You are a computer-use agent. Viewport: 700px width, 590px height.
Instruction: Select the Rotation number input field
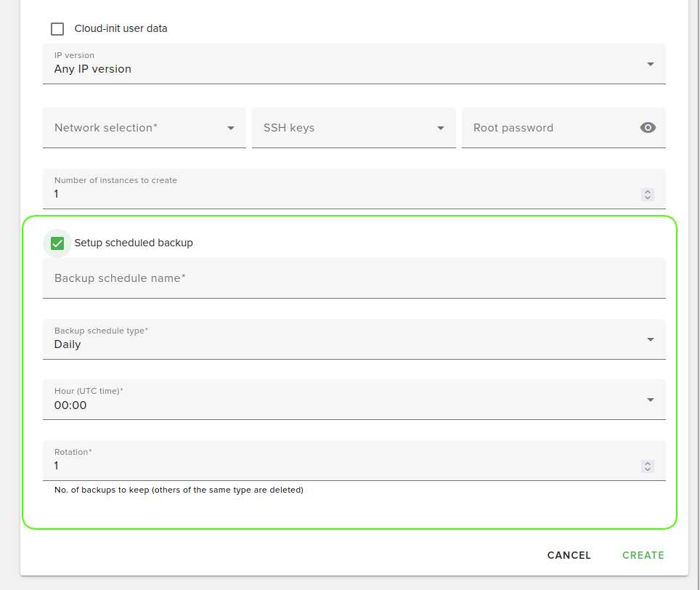pos(341,466)
